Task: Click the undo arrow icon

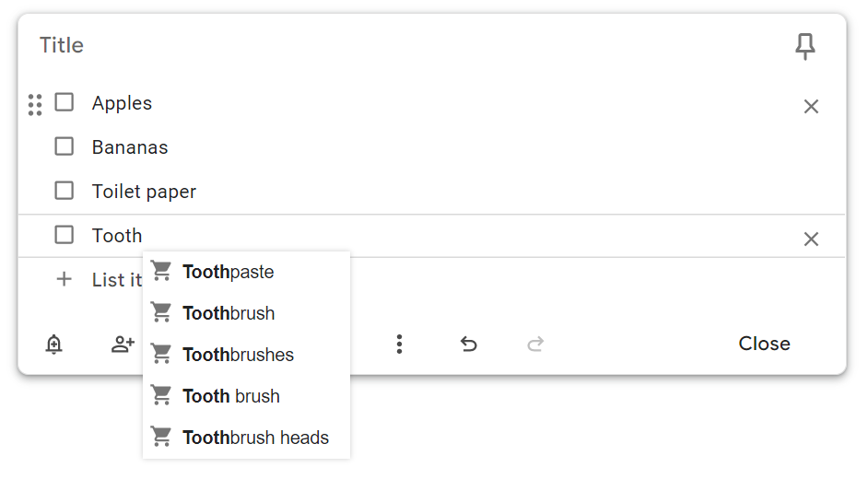Action: [x=469, y=345]
